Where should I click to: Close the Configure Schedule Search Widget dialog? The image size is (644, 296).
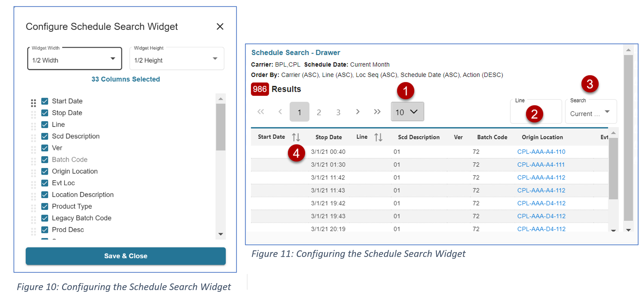(x=220, y=26)
